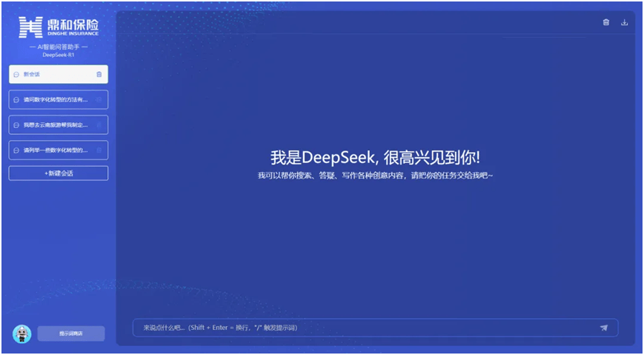
Task: Click the 我是DeepSeek, 很高兴见到你! heading
Action: 375,158
